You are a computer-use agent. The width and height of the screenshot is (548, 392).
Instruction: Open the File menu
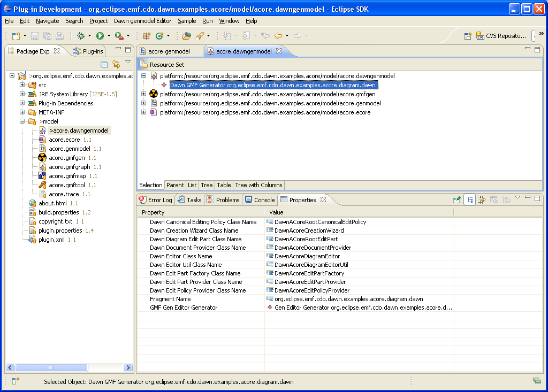click(x=10, y=21)
